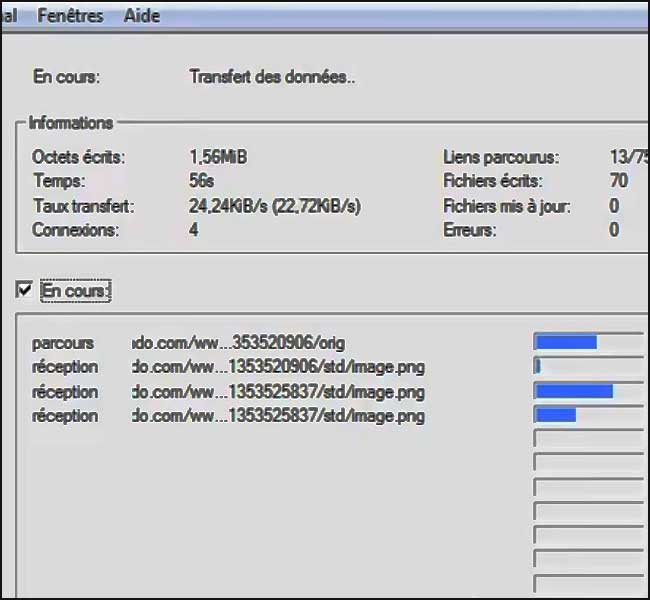Click the nearly empty progress bar for 1353520906 image.png
The height and width of the screenshot is (600, 650).
point(590,366)
